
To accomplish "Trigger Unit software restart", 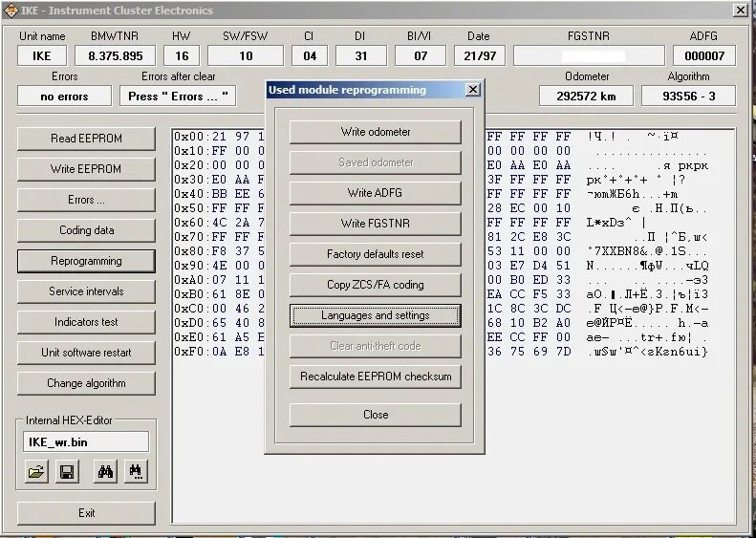I will 86,353.
